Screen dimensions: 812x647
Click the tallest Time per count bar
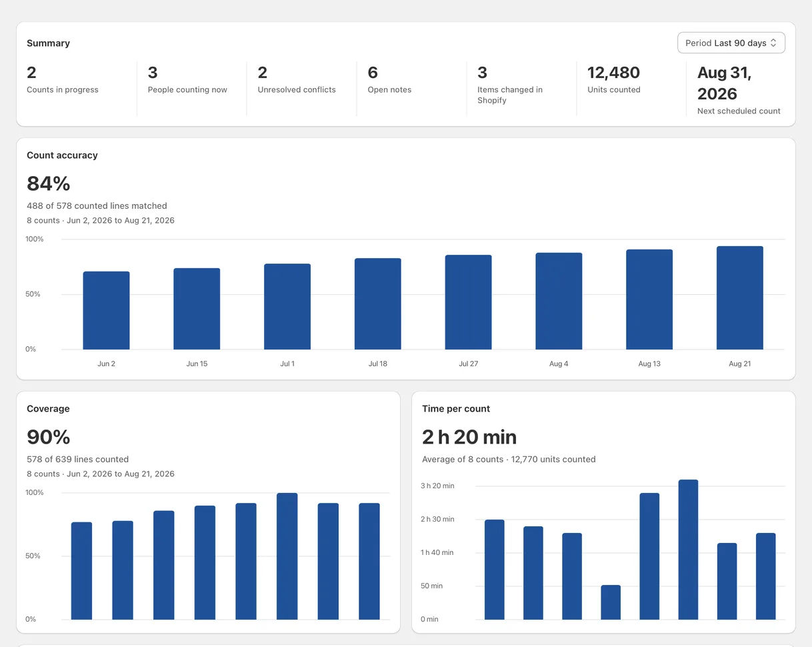pyautogui.click(x=688, y=550)
